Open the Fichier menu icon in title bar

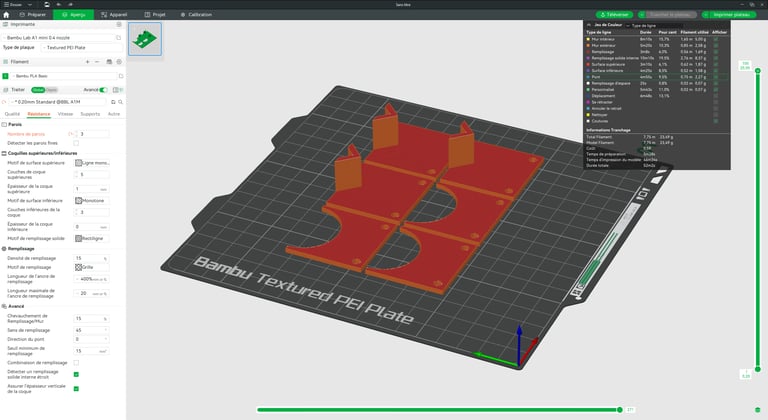6,4
